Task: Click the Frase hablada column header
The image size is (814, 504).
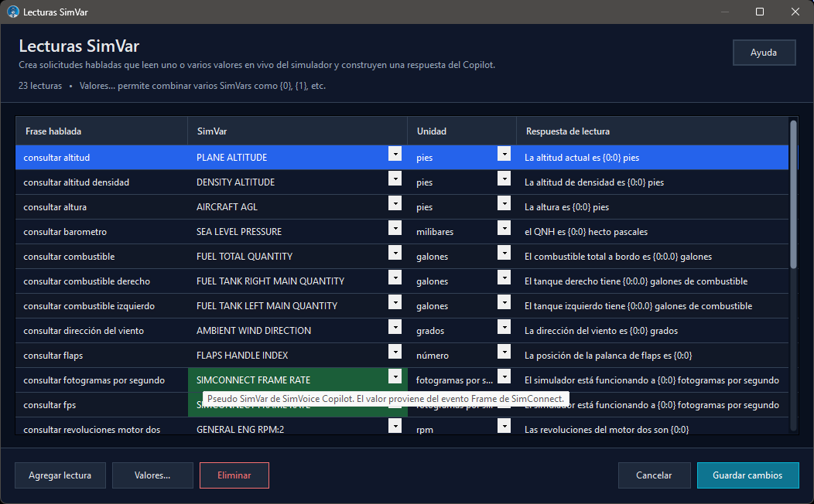Action: [102, 131]
